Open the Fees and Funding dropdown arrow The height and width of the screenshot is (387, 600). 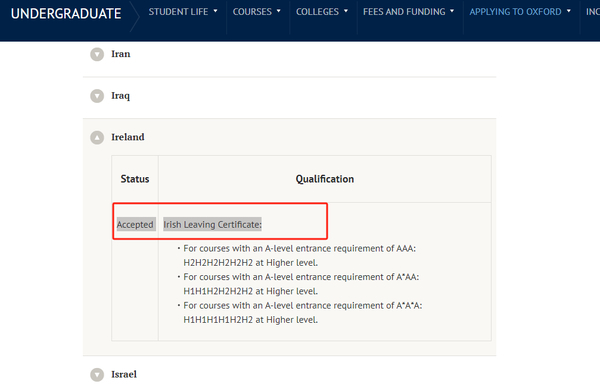452,11
